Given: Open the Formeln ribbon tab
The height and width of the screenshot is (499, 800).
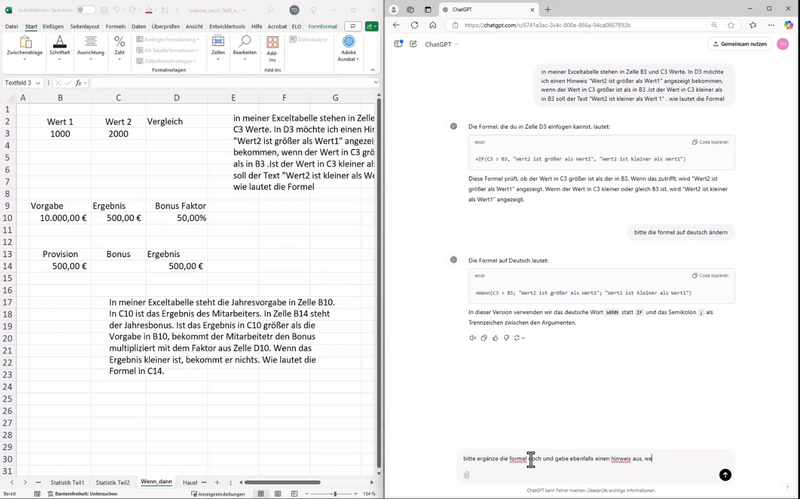Looking at the screenshot, I should pos(115,26).
